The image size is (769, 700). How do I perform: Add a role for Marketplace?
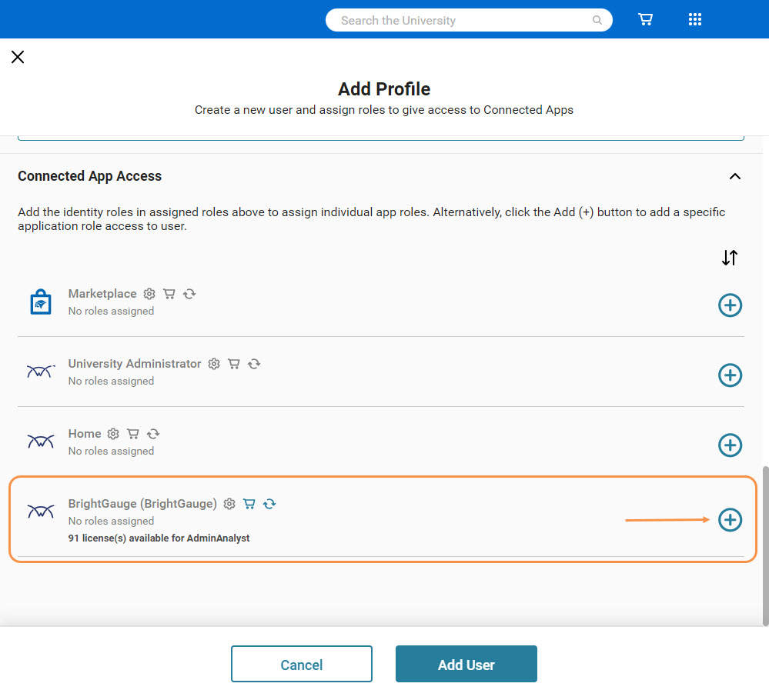tap(730, 305)
